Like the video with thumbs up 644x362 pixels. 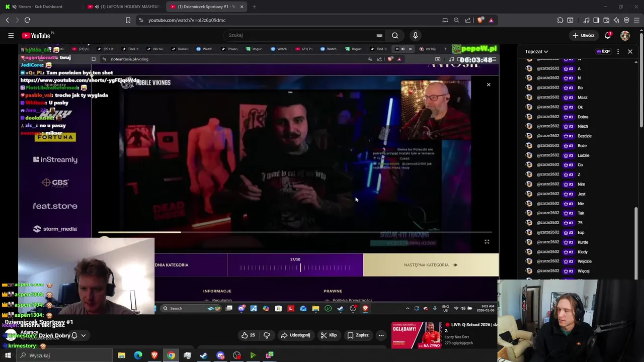[248, 335]
